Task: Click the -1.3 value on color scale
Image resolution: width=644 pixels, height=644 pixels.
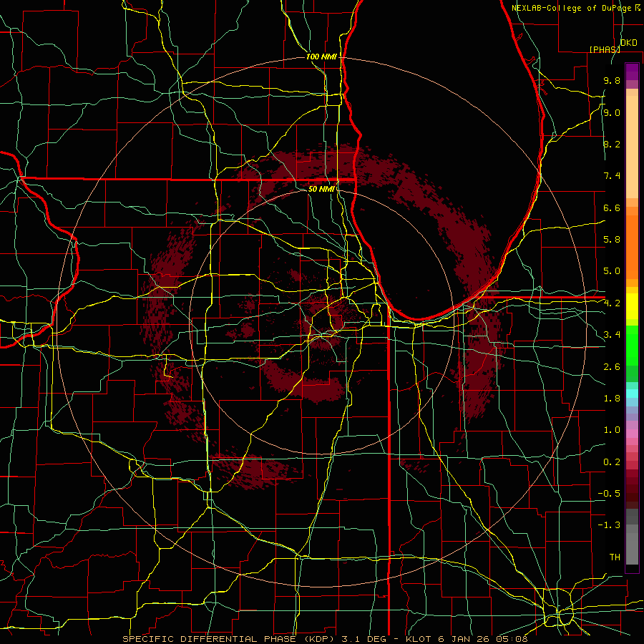Action: click(x=609, y=525)
